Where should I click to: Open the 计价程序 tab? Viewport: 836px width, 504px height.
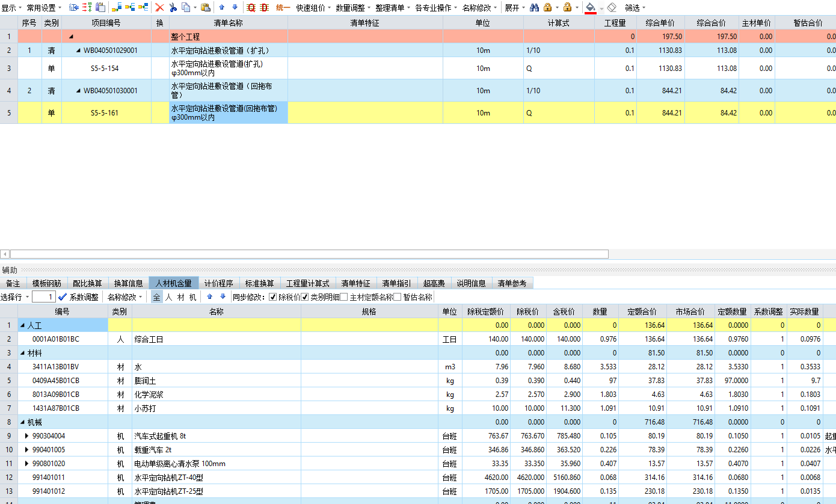[x=218, y=283]
